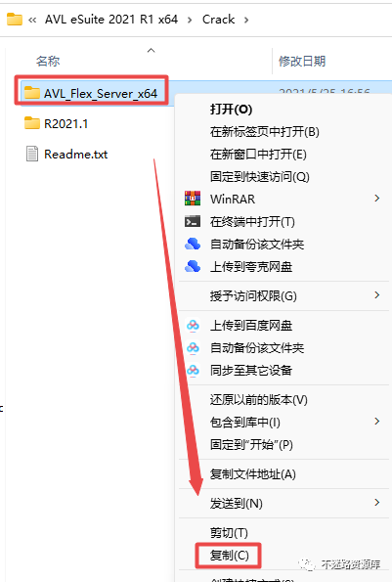Choose 复制(C) from the context menu

pyautogui.click(x=229, y=556)
